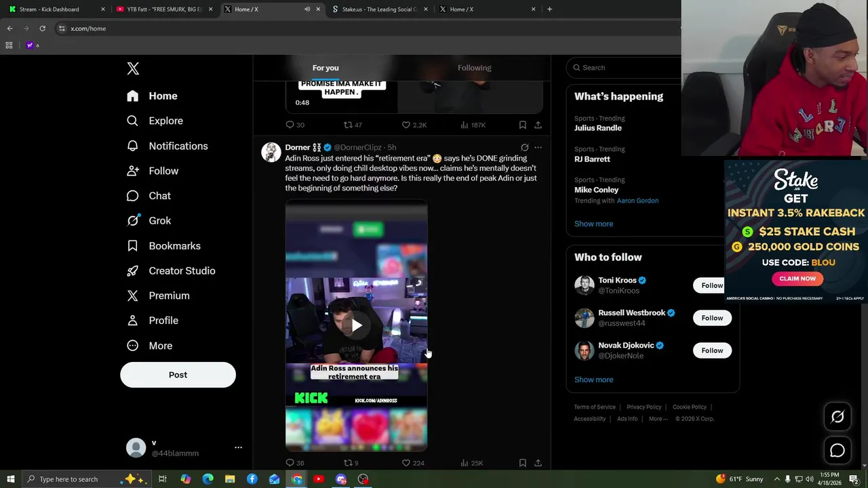Open Home in the left sidebar

coord(152,96)
